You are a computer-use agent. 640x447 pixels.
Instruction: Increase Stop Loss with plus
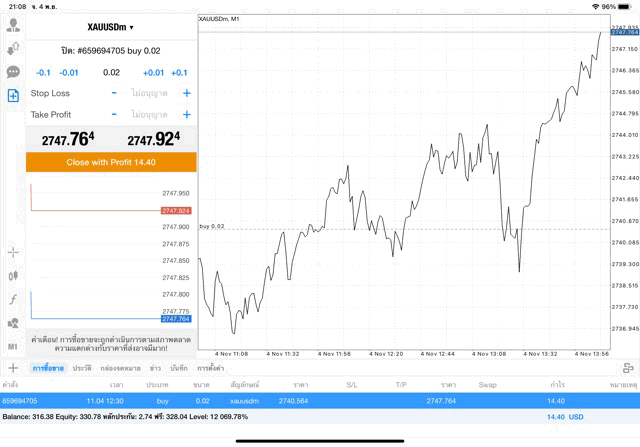tap(186, 93)
